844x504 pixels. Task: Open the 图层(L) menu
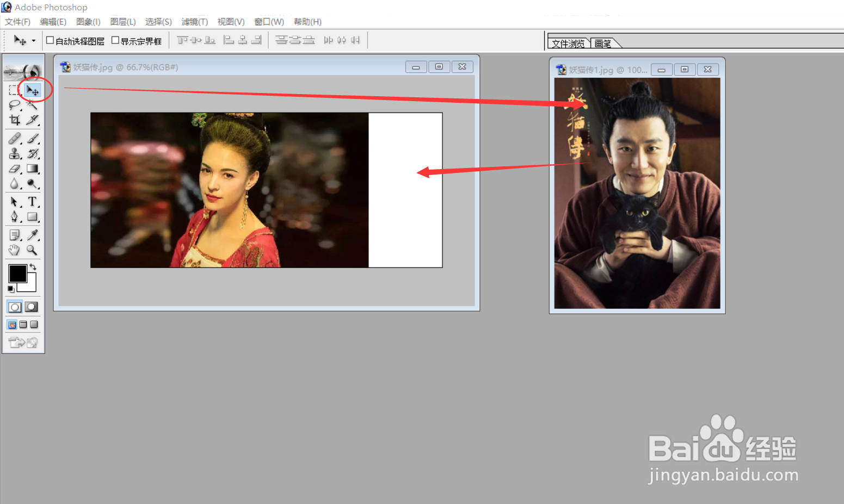point(123,22)
